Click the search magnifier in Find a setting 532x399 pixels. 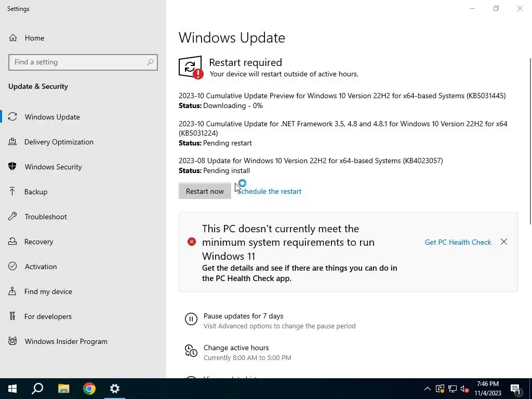pos(150,62)
